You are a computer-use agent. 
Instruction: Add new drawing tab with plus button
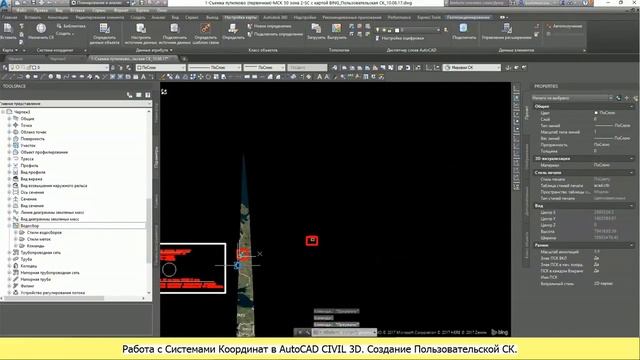[184, 59]
